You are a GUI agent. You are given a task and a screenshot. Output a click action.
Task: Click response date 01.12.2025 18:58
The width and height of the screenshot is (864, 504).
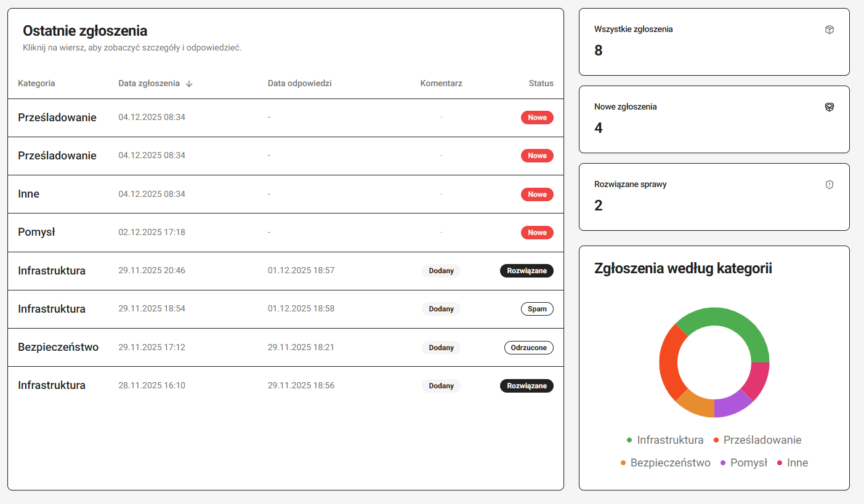[x=301, y=309]
